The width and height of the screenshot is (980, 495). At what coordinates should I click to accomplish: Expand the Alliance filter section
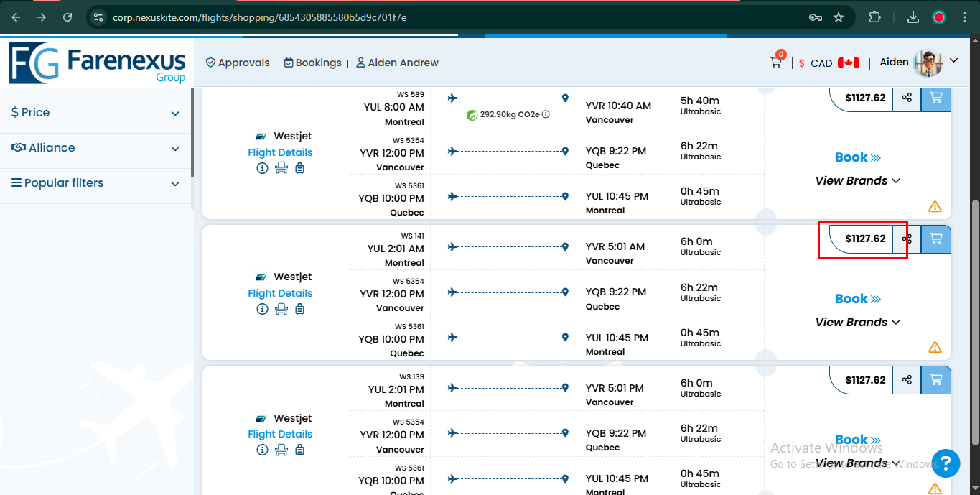pos(96,148)
